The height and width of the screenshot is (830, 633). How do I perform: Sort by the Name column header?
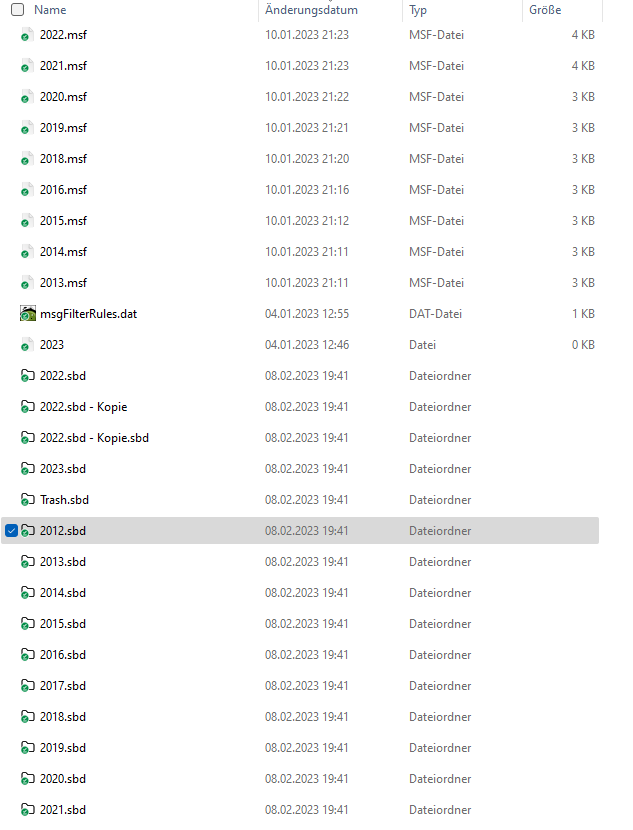pos(50,10)
